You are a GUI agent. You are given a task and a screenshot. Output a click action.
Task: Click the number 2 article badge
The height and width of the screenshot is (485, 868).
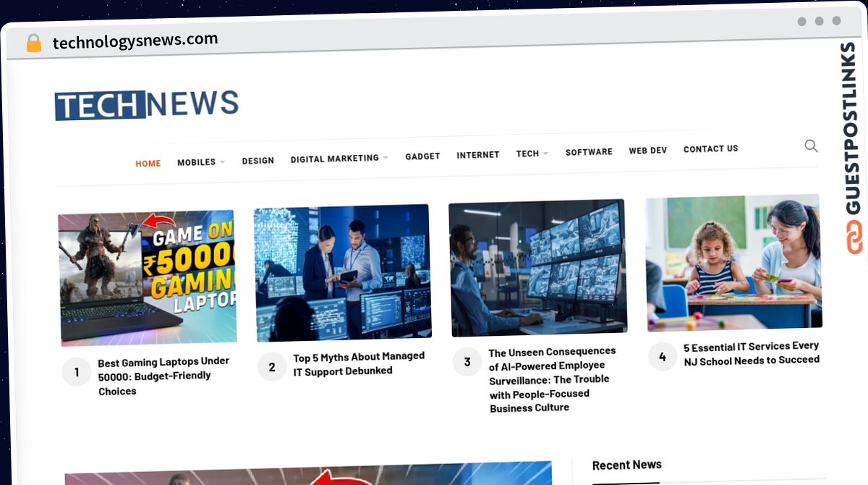click(x=272, y=367)
